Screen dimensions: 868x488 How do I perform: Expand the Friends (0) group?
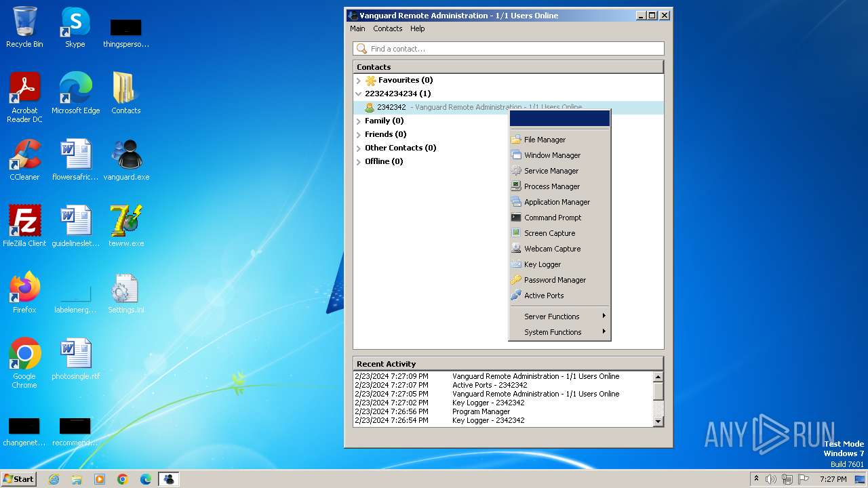(359, 134)
